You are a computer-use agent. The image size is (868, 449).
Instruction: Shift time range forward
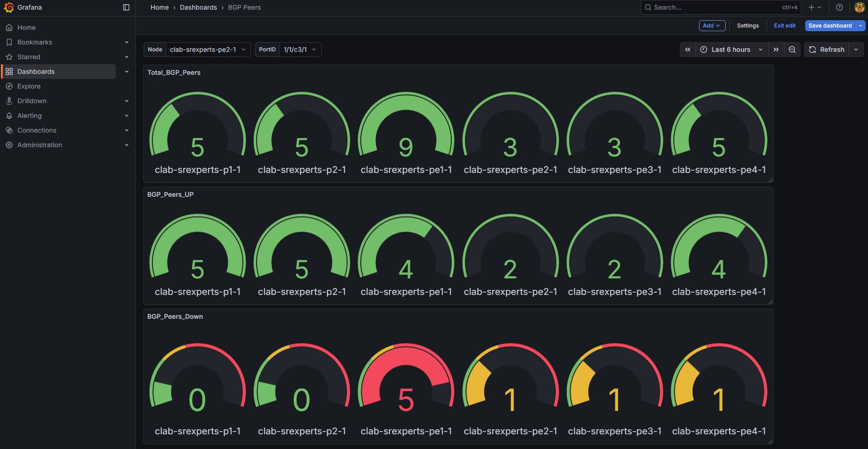[776, 50]
